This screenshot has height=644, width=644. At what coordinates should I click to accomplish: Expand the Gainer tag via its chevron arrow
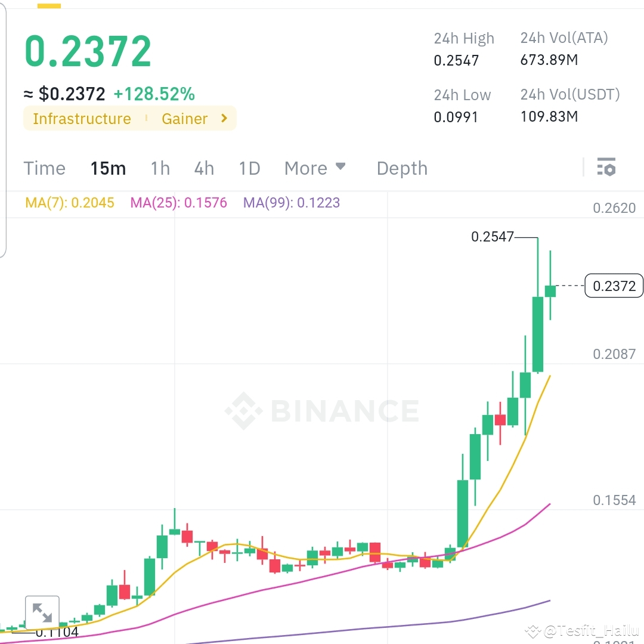pos(224,118)
